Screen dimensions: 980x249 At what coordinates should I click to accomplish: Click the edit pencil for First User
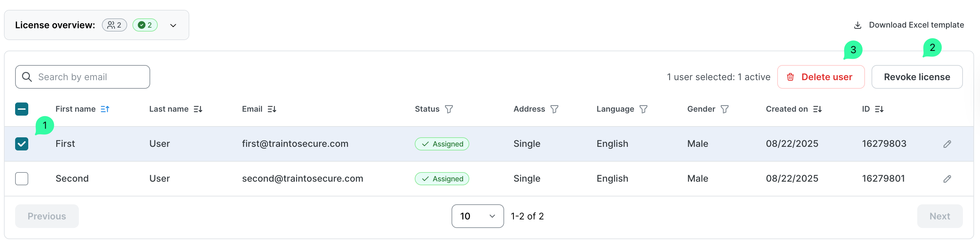947,144
